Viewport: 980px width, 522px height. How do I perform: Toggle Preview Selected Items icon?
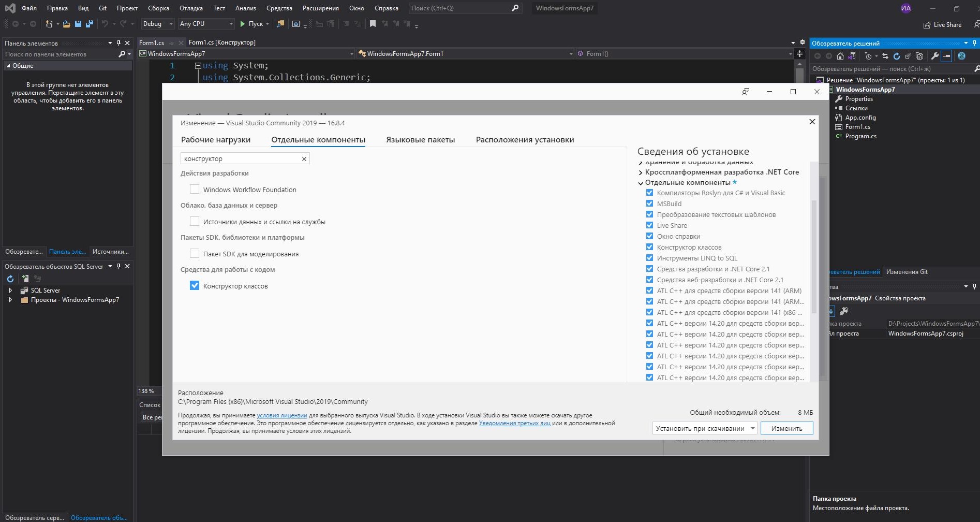(x=946, y=56)
